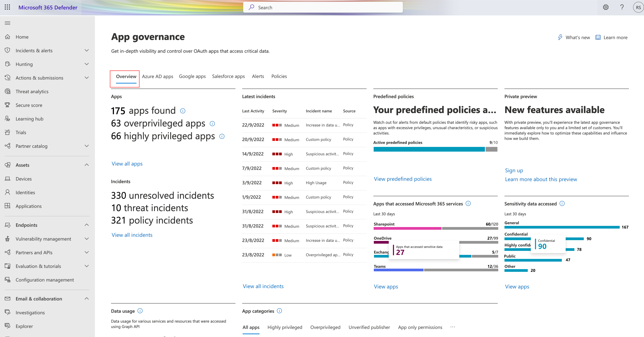Click the Help question mark icon
The height and width of the screenshot is (337, 644).
coord(621,7)
